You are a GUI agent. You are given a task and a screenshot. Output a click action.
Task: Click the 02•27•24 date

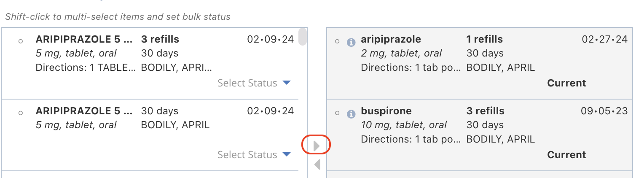(605, 39)
